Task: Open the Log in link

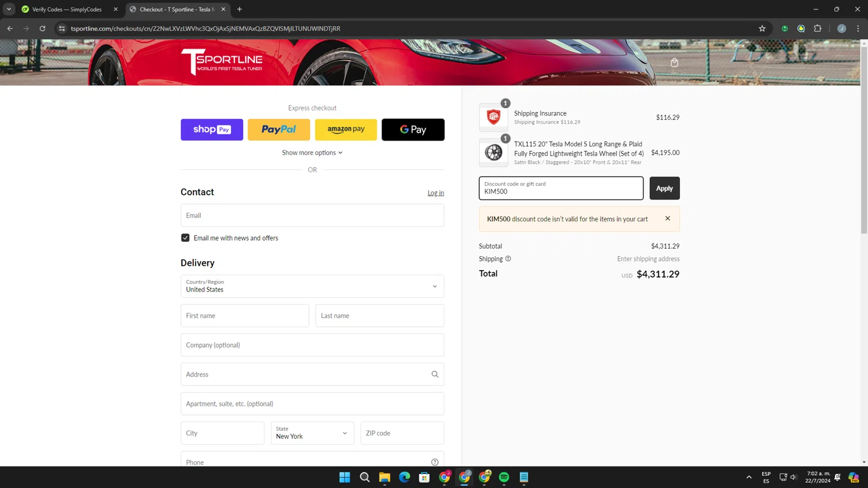Action: click(436, 193)
